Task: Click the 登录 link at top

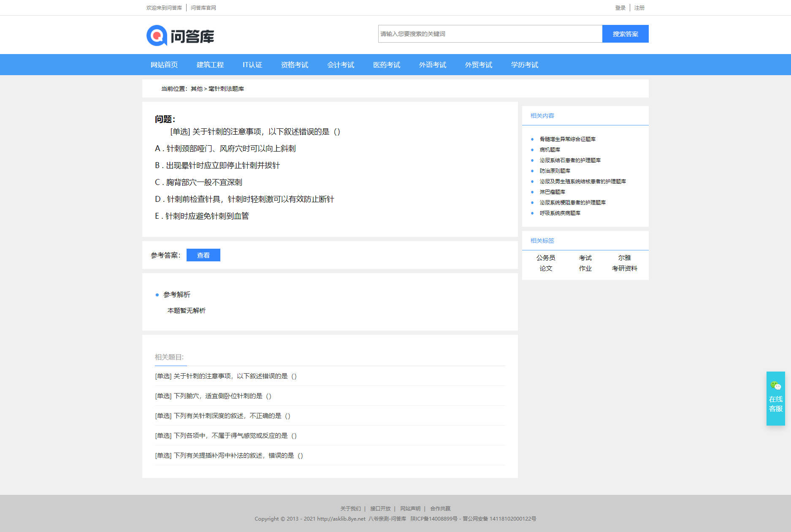Action: [x=620, y=8]
